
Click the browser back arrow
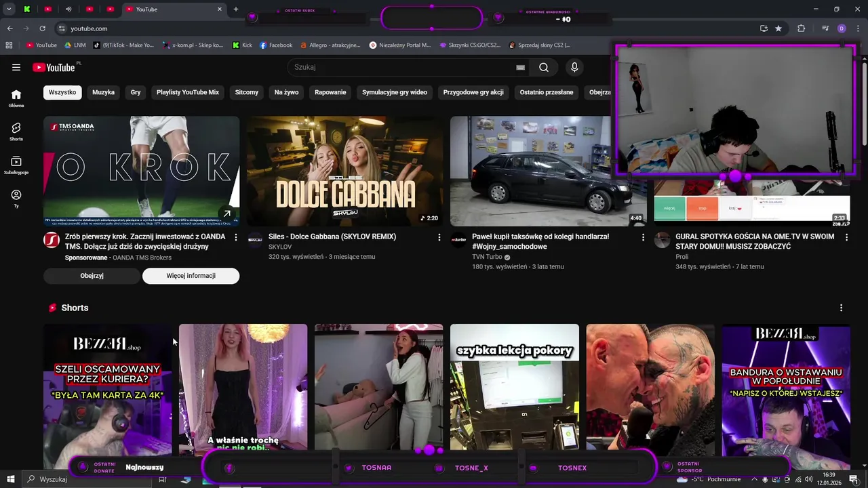(x=9, y=28)
